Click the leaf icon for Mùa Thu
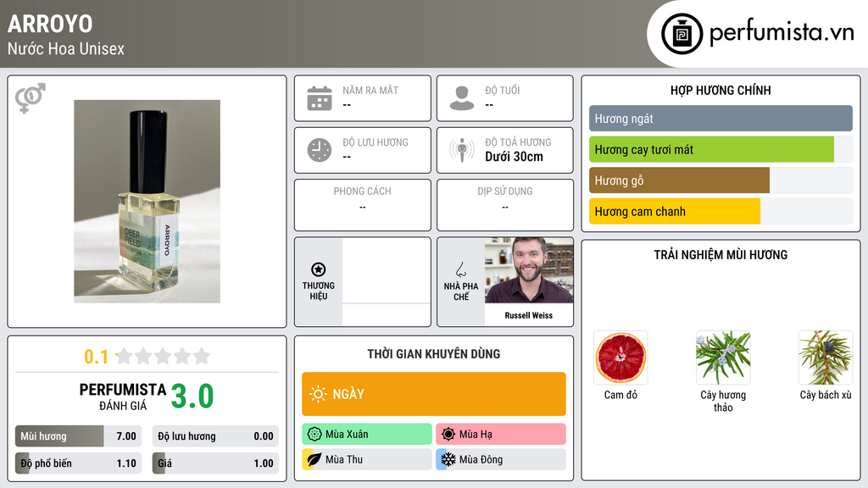Image resolution: width=868 pixels, height=488 pixels. click(314, 459)
